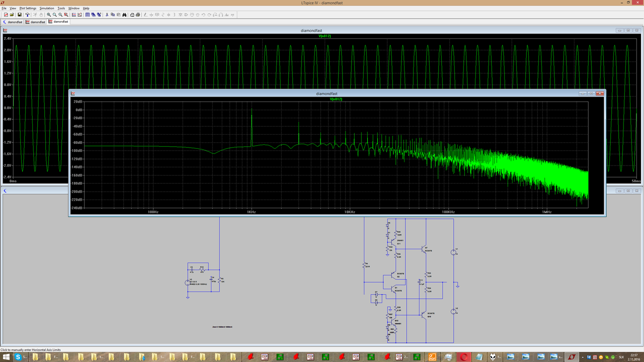
Task: Open the File menu
Action: [5, 9]
